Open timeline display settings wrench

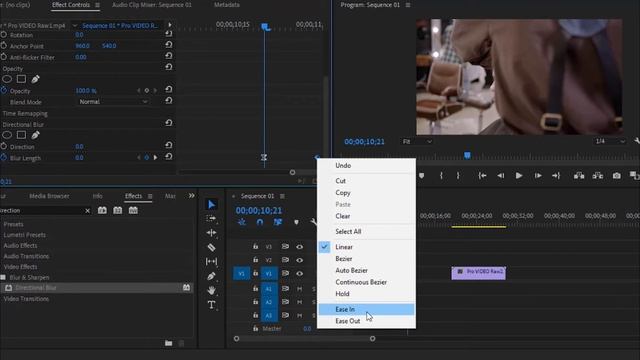313,222
